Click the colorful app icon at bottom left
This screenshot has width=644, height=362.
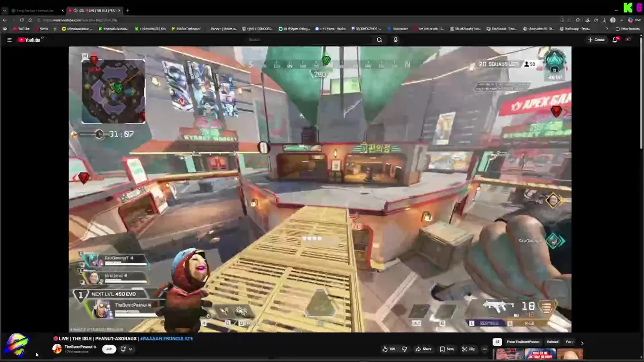(x=17, y=344)
